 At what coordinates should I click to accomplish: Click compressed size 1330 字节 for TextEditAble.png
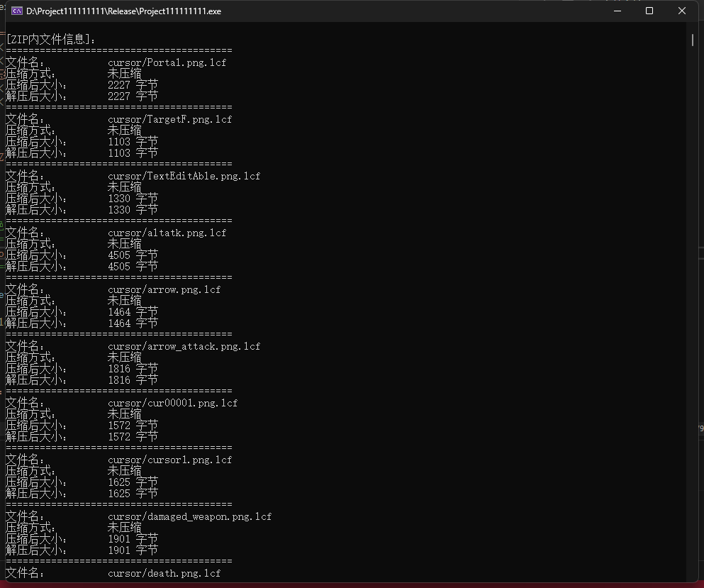pyautogui.click(x=133, y=198)
